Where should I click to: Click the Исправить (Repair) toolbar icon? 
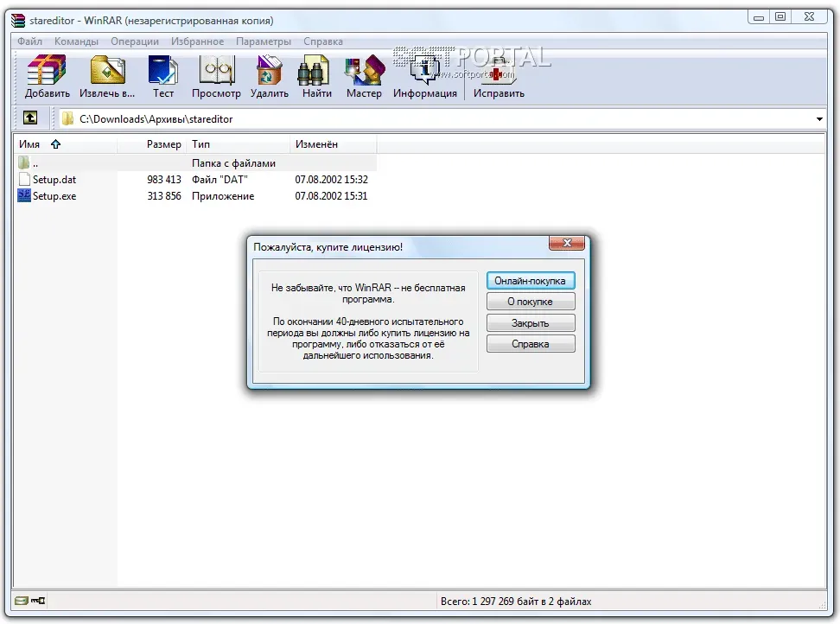pos(499,76)
